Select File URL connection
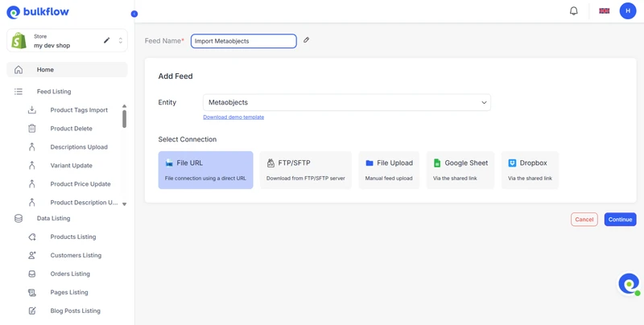This screenshot has height=325, width=644. coord(205,170)
